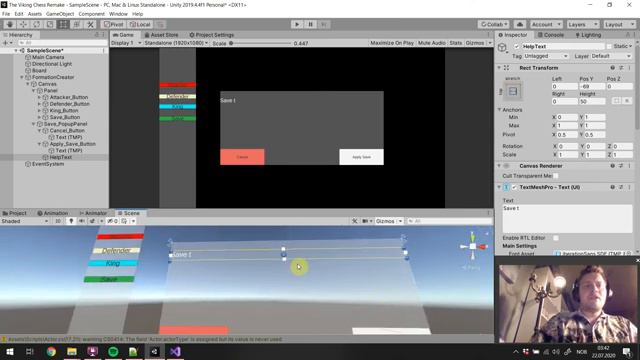Image resolution: width=640 pixels, height=360 pixels.
Task: Click the Pause button
Action: pyautogui.click(x=310, y=24)
